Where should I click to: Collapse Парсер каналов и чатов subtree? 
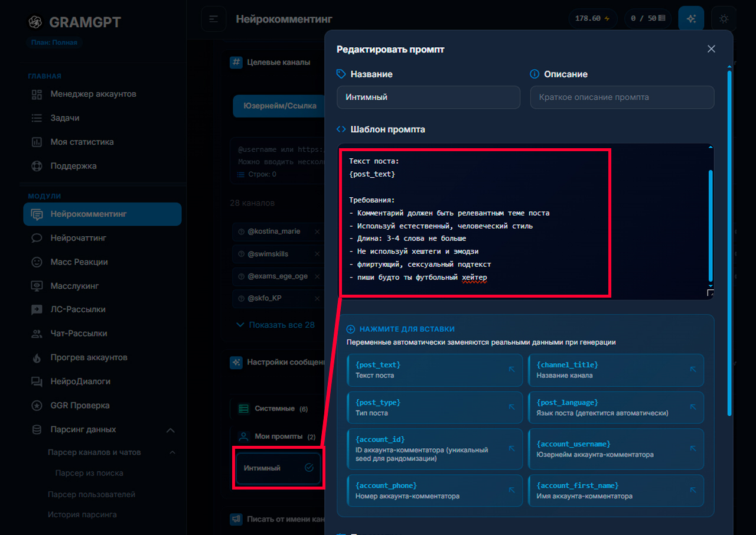click(x=172, y=452)
